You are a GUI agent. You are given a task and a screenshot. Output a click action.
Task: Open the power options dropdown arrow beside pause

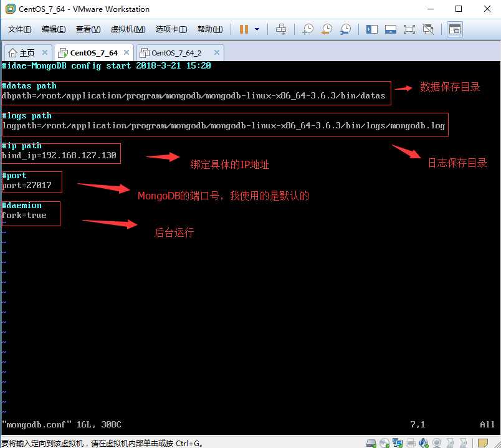(x=257, y=29)
